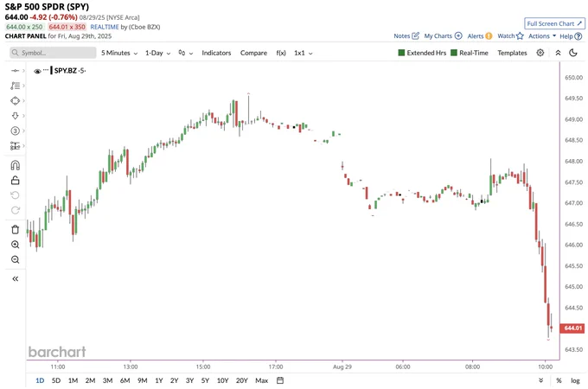Screen dimensions: 588x389
Task: Collapse toolbar with double up chevron
Action: click(558, 53)
